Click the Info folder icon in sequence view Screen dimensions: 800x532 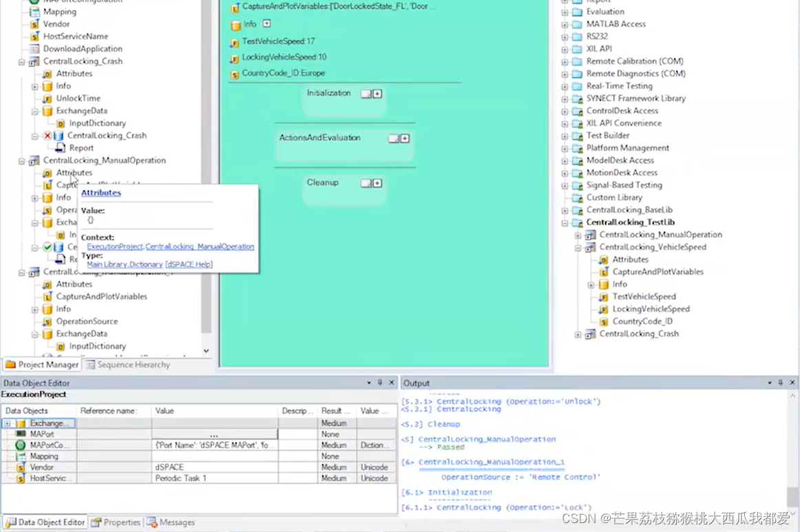click(x=235, y=25)
